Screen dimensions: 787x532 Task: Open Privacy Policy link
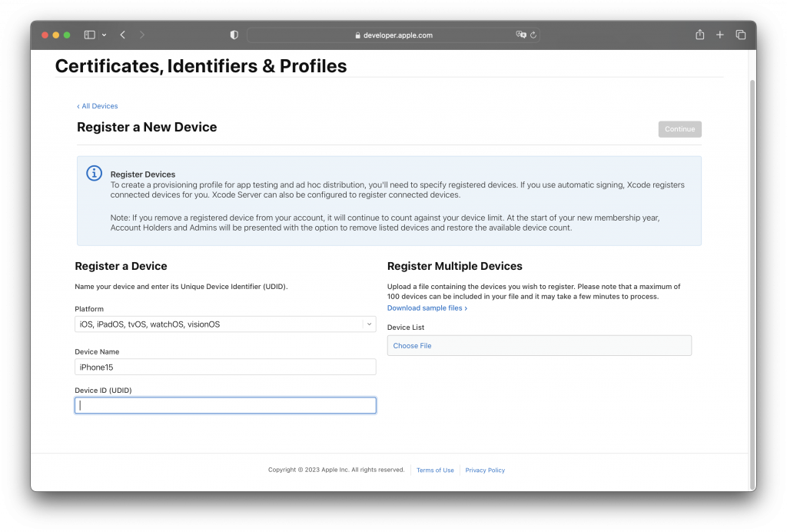[x=485, y=470]
